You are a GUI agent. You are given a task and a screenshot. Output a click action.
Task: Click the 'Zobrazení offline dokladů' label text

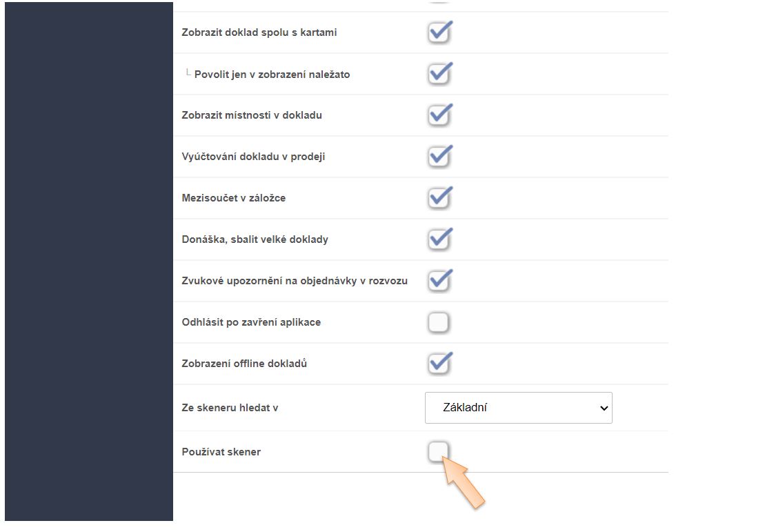[244, 364]
